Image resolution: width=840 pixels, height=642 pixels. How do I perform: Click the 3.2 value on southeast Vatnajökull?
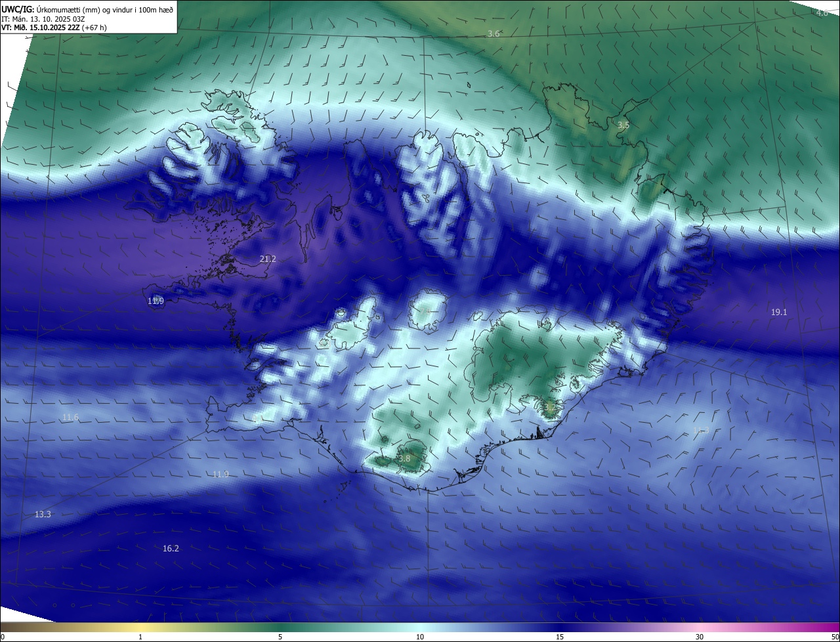[x=550, y=407]
